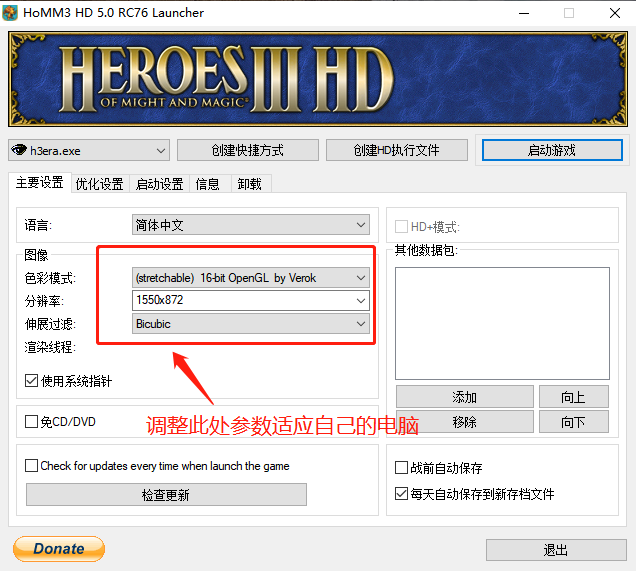636x571 pixels.
Task: Enable the 免CD/DVD checkbox
Action: tap(31, 421)
